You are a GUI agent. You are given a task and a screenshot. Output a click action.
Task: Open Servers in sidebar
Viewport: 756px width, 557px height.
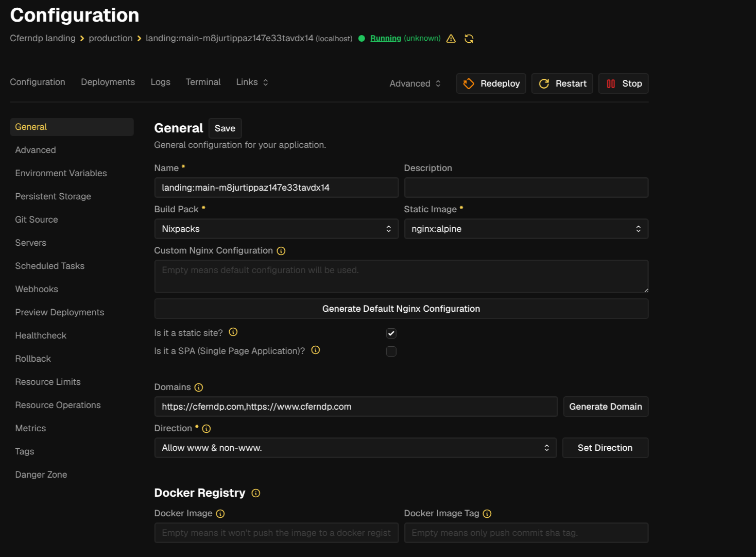coord(72,243)
